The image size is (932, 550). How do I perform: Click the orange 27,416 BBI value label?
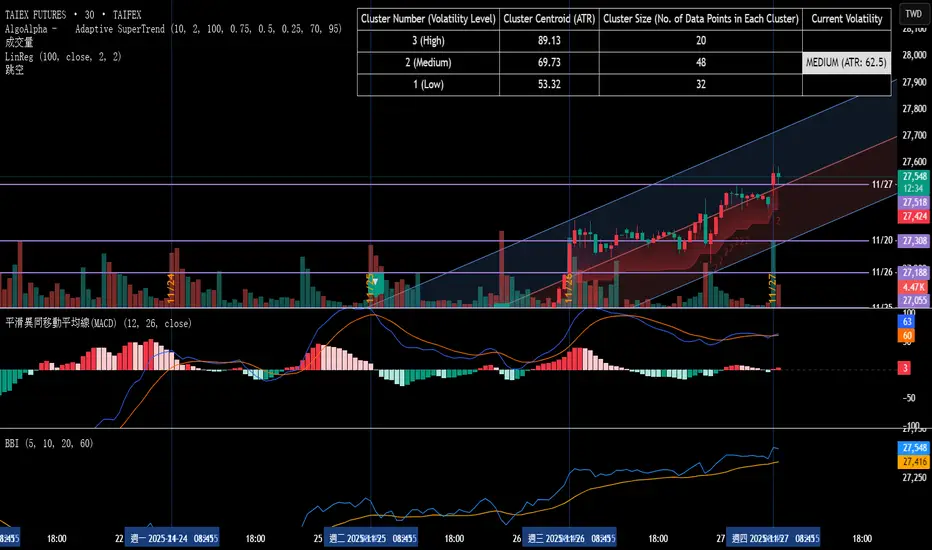(x=914, y=461)
